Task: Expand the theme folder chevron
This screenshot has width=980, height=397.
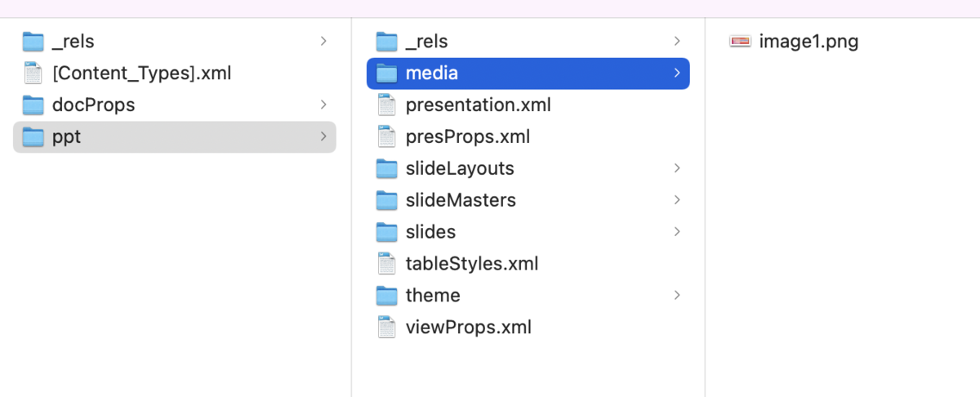Action: tap(677, 295)
